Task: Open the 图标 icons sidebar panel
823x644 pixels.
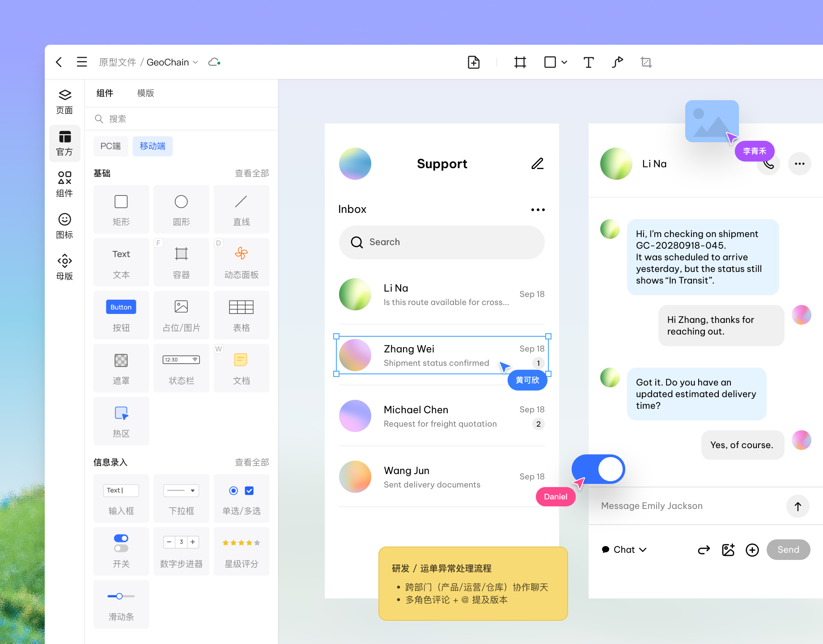Action: click(64, 226)
